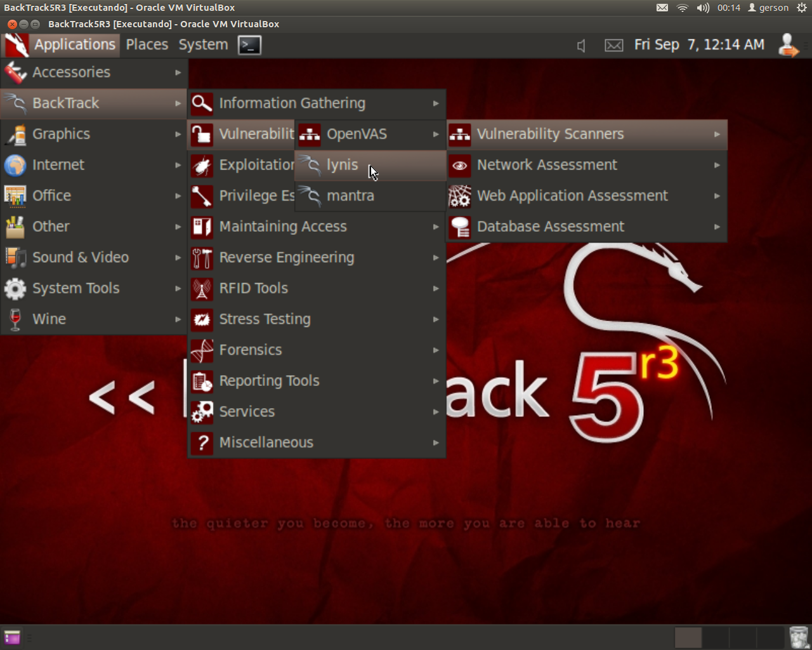Click the Sound & Video icon
812x650 pixels.
click(x=15, y=257)
